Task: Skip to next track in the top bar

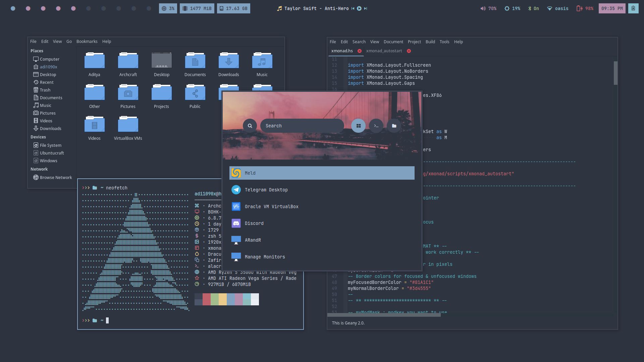Action: [366, 8]
